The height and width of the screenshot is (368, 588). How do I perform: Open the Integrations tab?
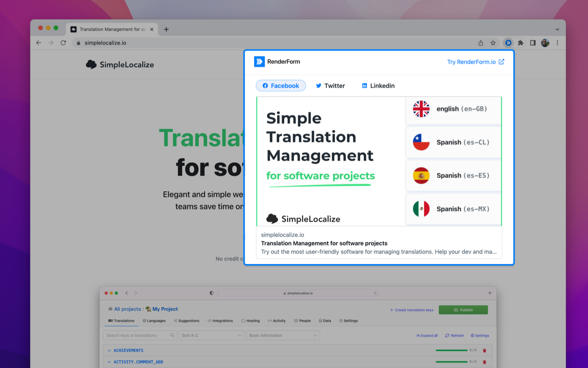tap(220, 321)
